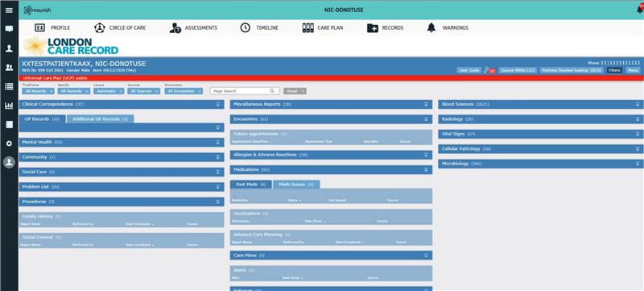The image size is (644, 291).
Task: Open the Sources All Sources dropdown
Action: (144, 91)
